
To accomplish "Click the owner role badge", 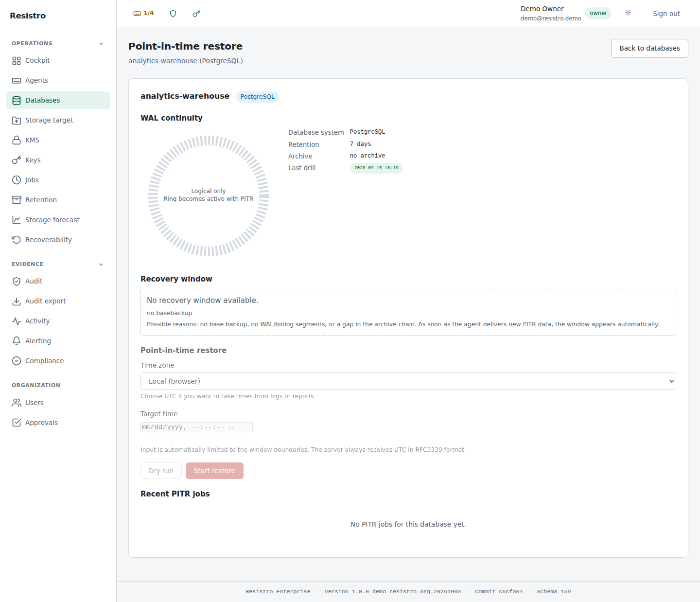I will pyautogui.click(x=598, y=13).
